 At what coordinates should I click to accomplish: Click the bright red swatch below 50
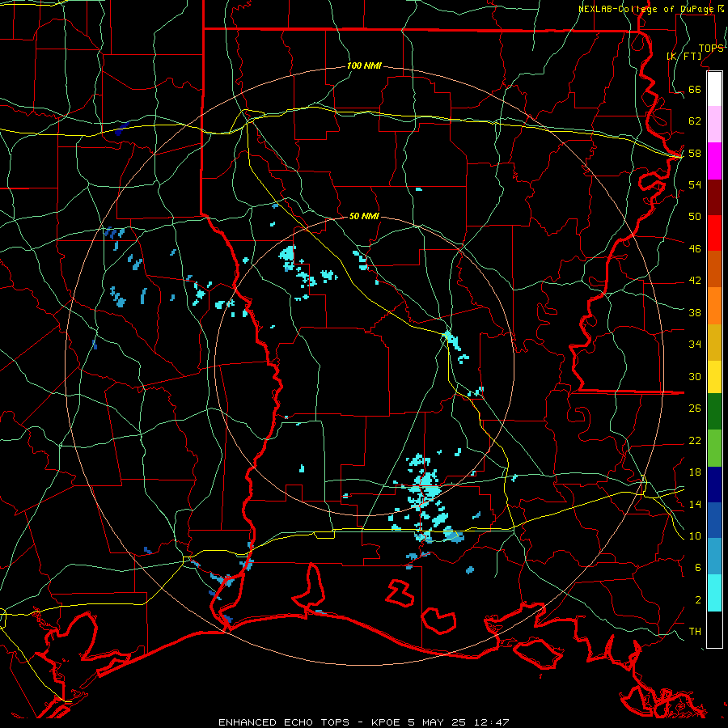click(x=714, y=233)
